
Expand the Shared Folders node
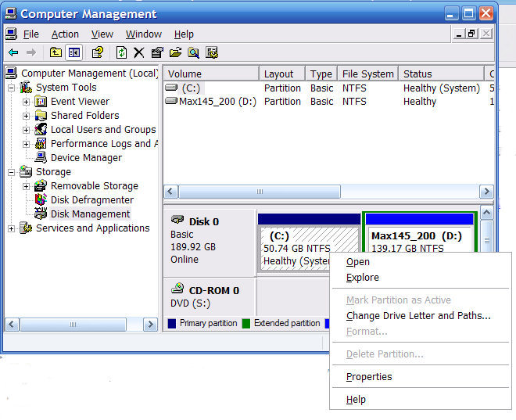click(27, 117)
